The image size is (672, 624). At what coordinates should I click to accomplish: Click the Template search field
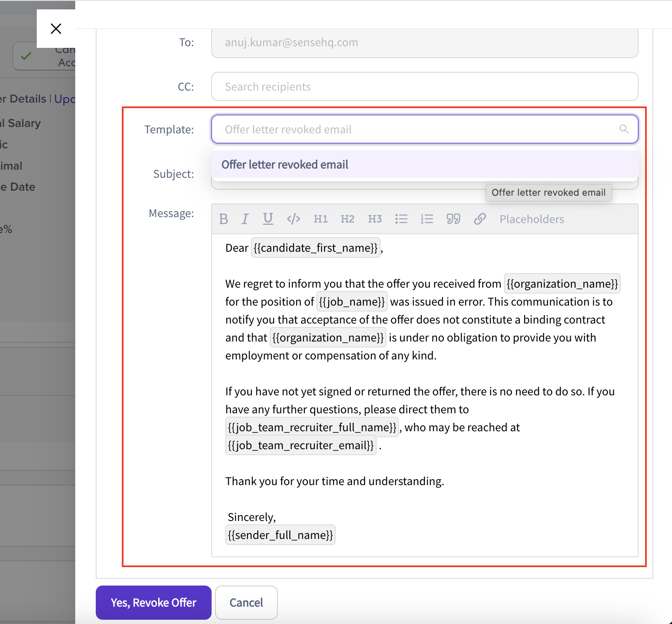pyautogui.click(x=425, y=129)
